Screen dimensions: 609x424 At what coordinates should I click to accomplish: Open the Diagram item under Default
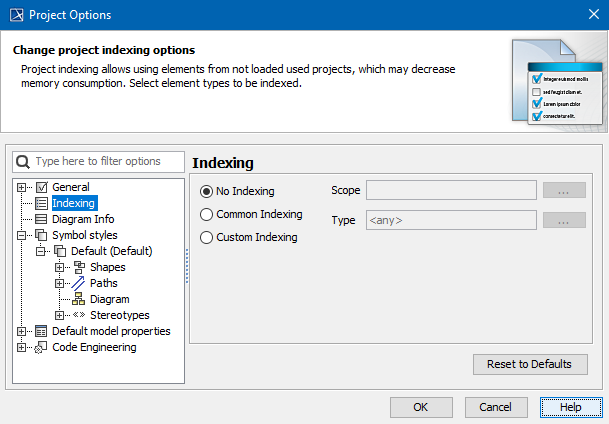(109, 299)
